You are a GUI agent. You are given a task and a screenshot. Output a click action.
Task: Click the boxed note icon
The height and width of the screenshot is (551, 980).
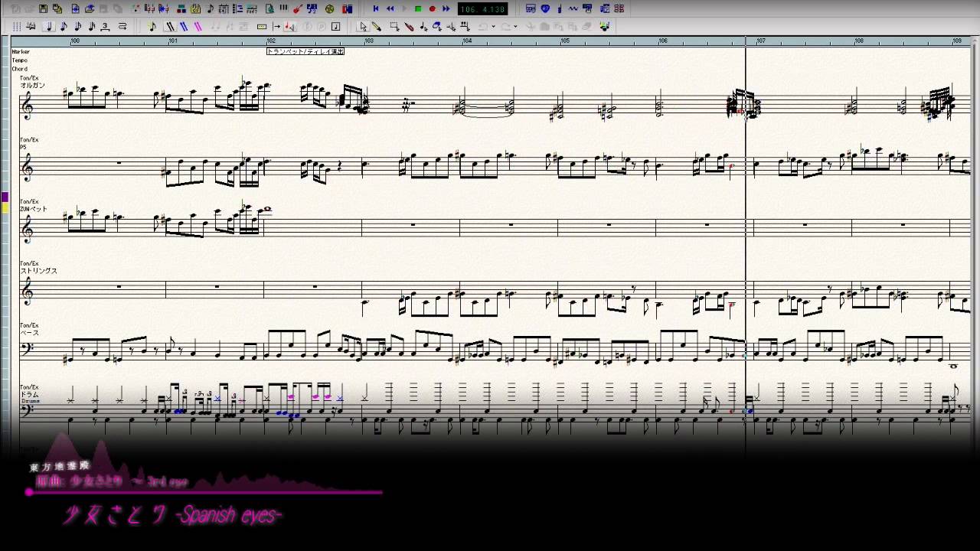335,26
